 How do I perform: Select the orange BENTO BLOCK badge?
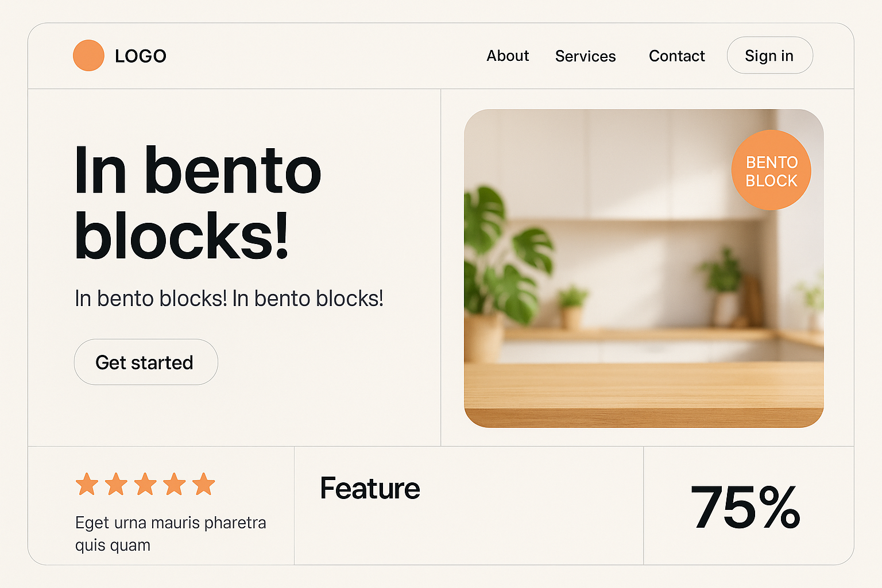tap(771, 171)
